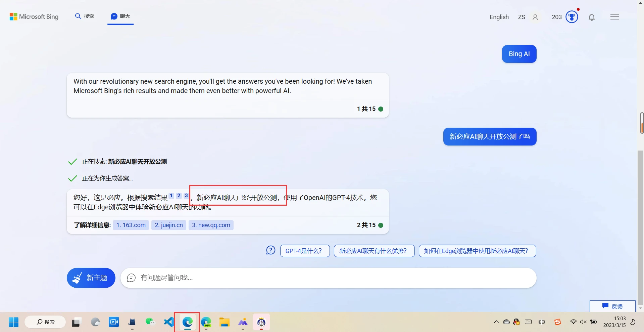This screenshot has width=644, height=332.
Task: Open Edge Dev from the taskbar
Action: point(206,322)
